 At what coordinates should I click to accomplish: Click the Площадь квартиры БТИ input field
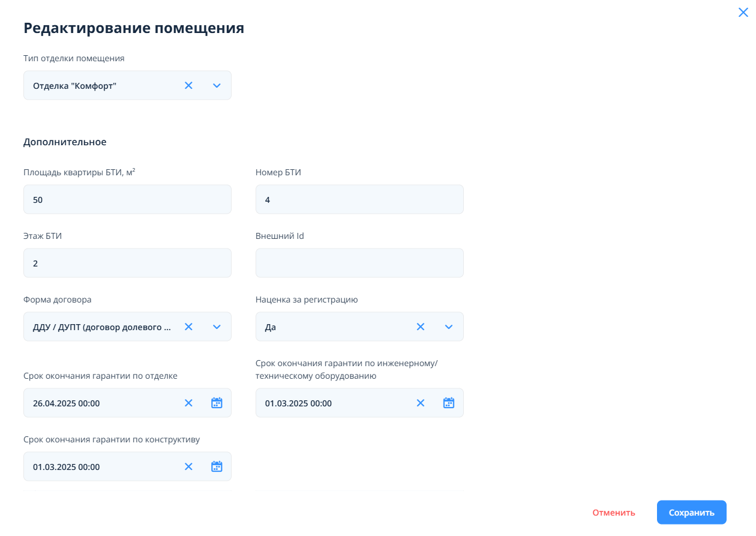(127, 200)
